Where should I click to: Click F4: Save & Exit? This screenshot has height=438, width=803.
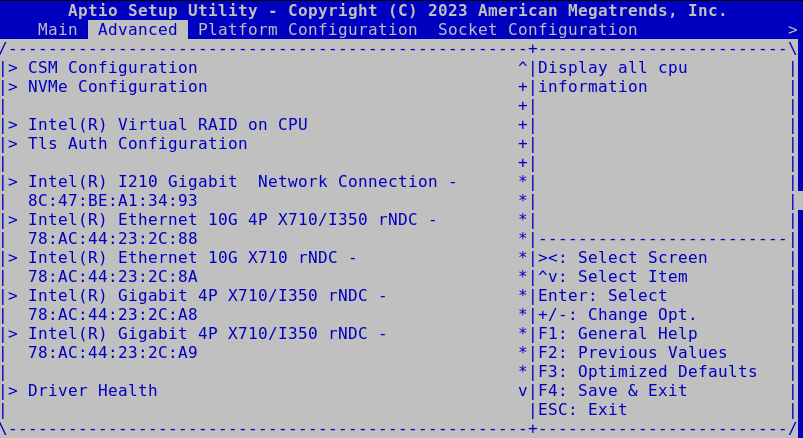coord(612,391)
